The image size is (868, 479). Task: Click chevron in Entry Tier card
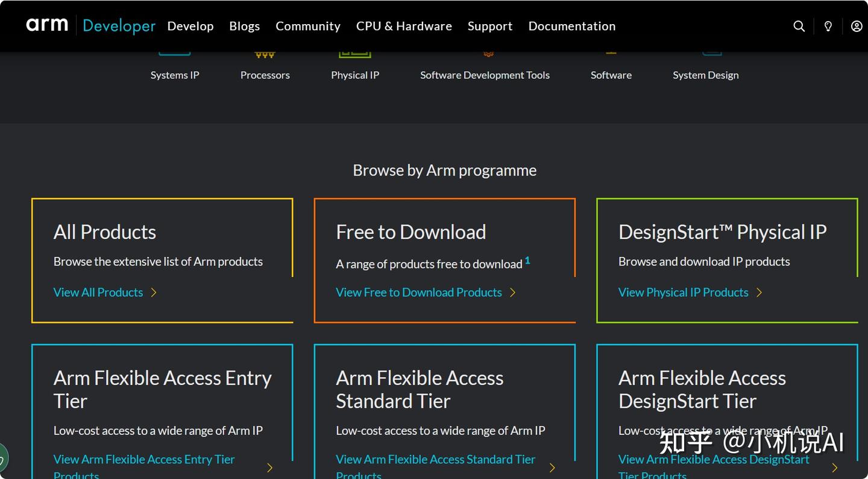[270, 468]
